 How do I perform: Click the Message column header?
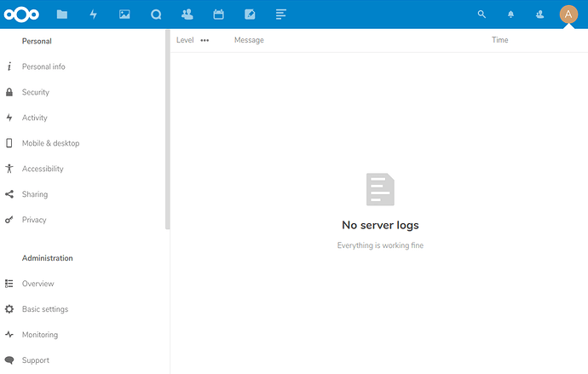click(249, 40)
